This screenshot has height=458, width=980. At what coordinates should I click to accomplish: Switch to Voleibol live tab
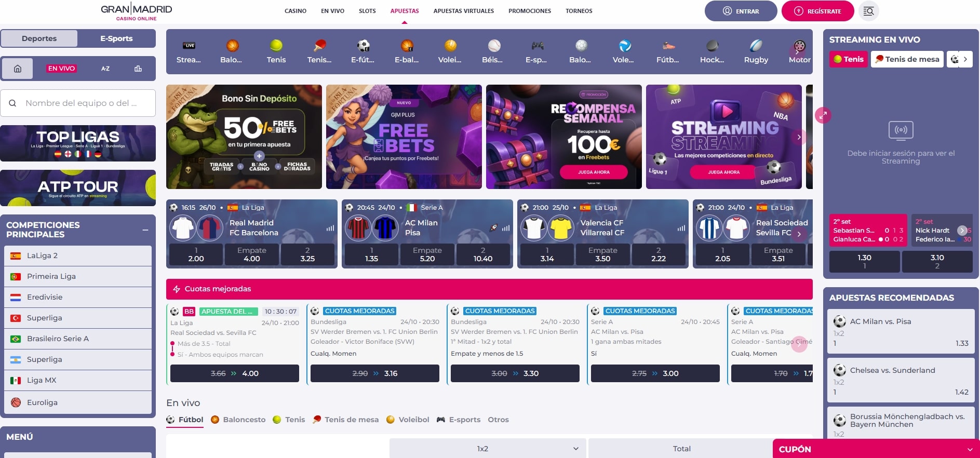point(408,420)
